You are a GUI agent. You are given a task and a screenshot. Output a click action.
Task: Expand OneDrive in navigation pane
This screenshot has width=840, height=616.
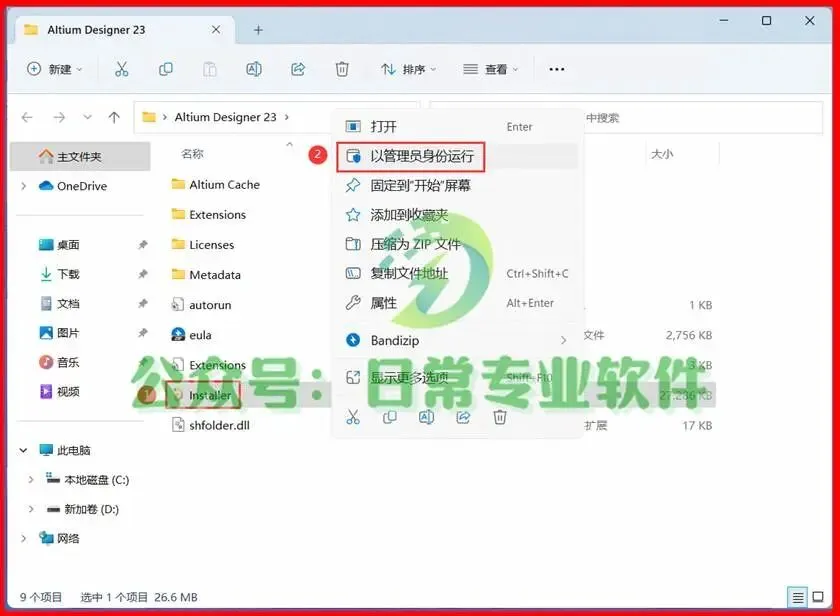pyautogui.click(x=24, y=186)
